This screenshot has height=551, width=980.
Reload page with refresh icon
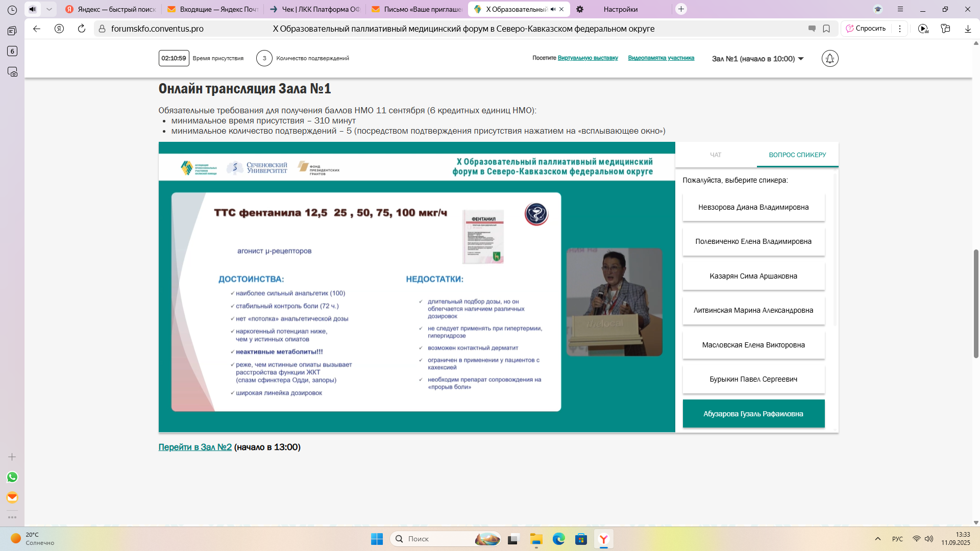tap(82, 29)
